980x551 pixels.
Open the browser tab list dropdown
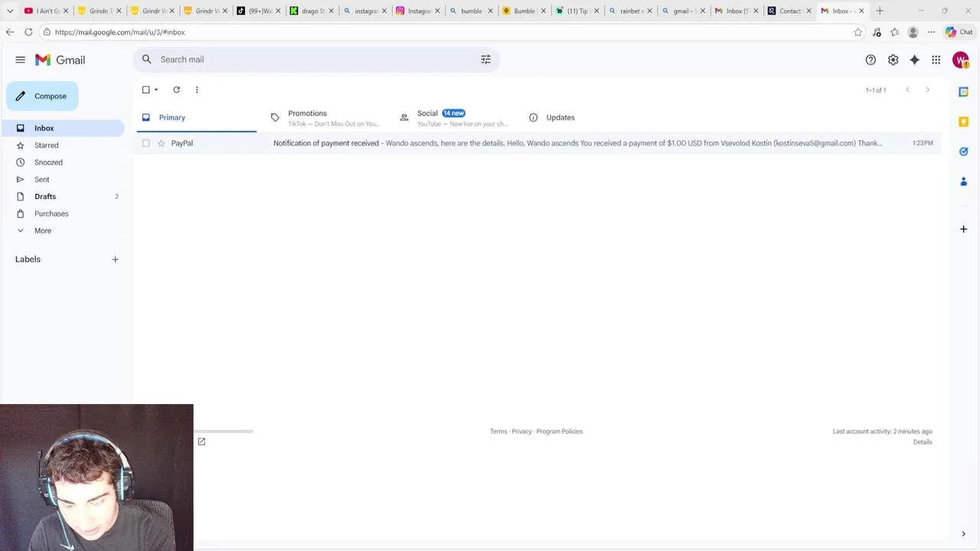[x=10, y=11]
